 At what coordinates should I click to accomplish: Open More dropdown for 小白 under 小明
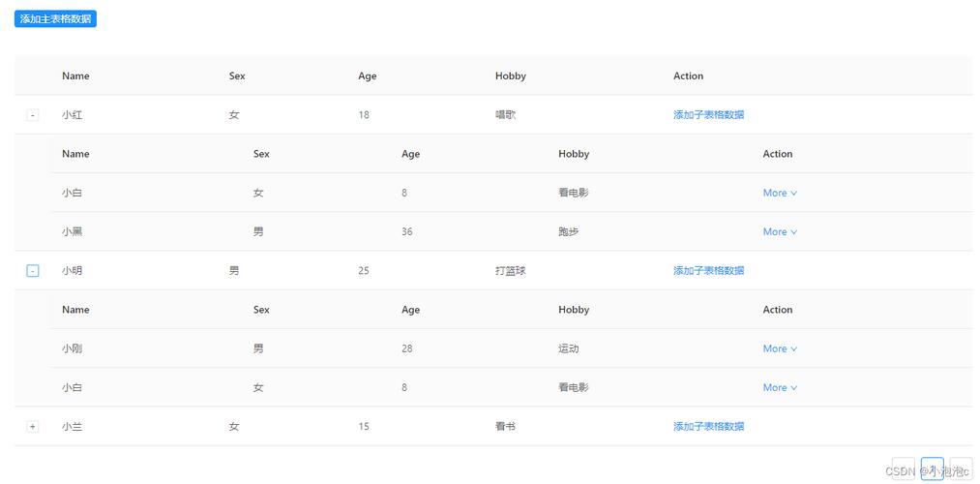tap(780, 388)
